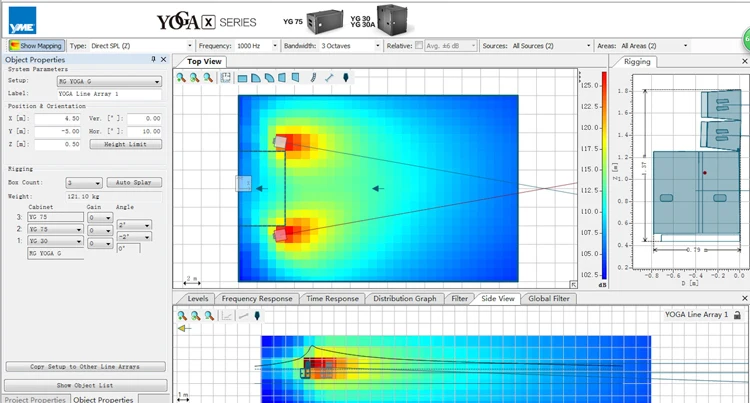Viewport: 750px width, 403px height.
Task: Toggle the lock icon beside YOGA Line Array 1
Action: 737,315
